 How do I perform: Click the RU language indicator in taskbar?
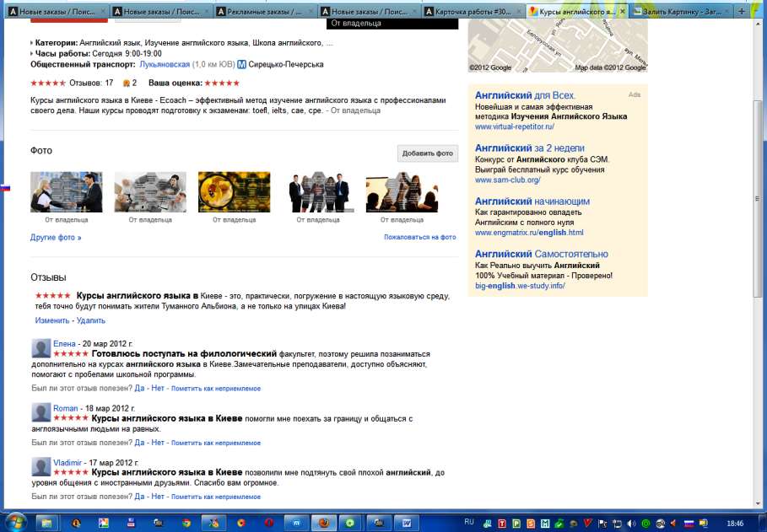point(469,522)
